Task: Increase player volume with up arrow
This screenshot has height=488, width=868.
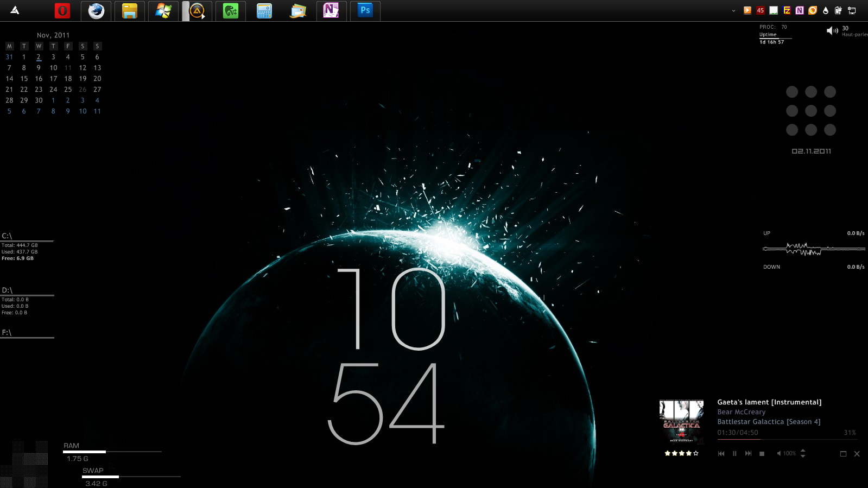Action: pos(803,451)
